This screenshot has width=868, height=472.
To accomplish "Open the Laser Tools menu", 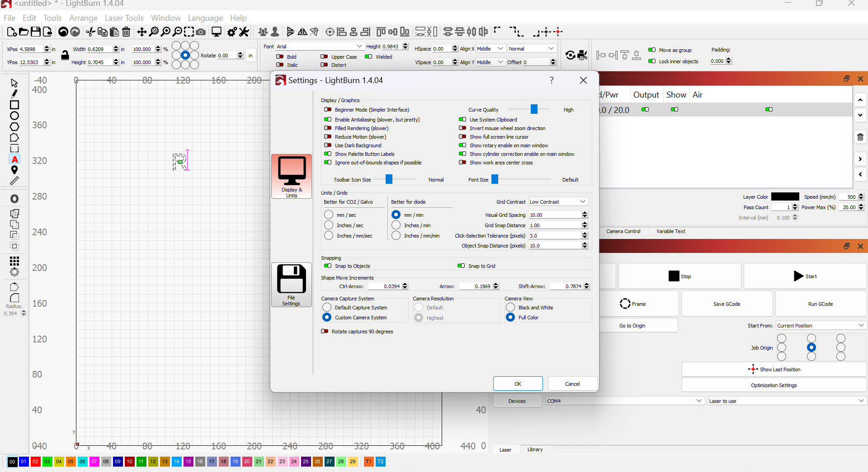I will pyautogui.click(x=124, y=18).
